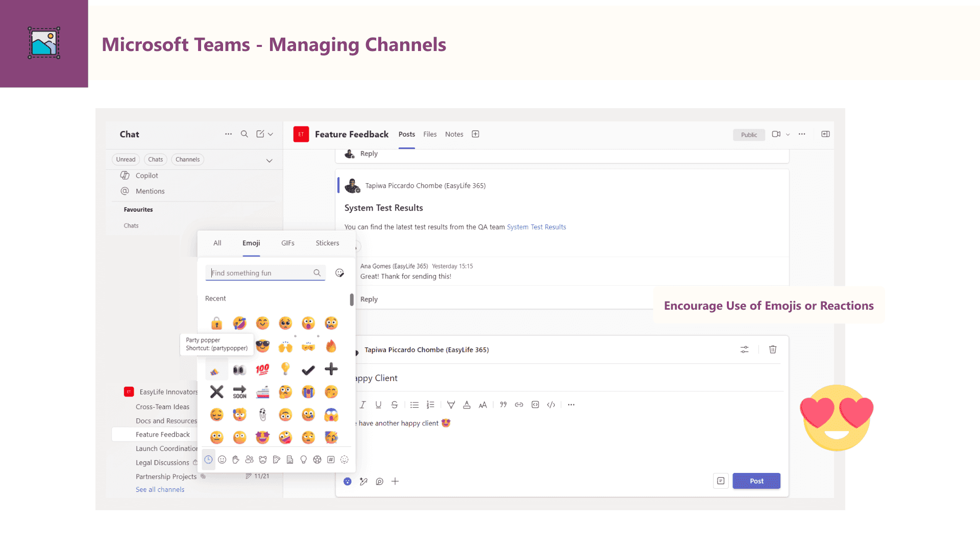Insert a quote block
980x551 pixels.
503,405
